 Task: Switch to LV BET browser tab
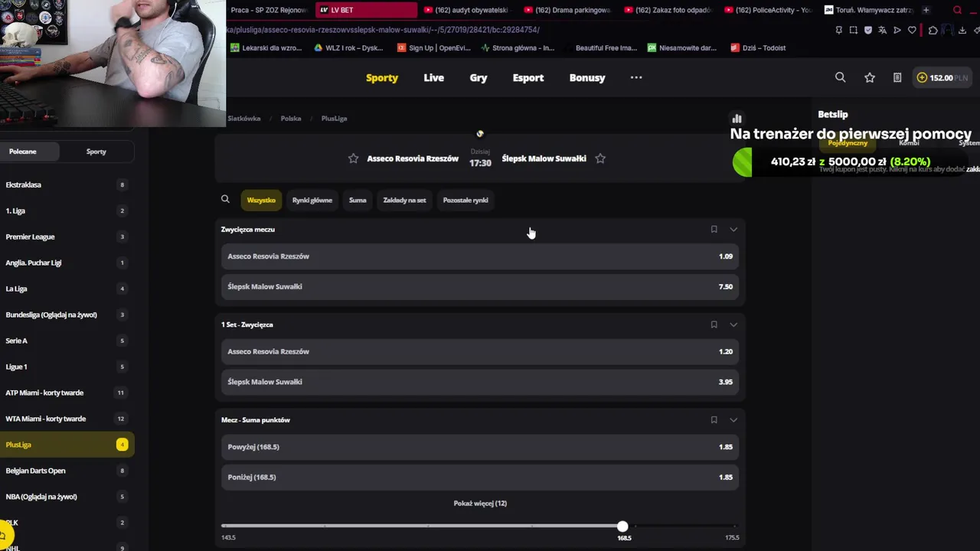[366, 10]
